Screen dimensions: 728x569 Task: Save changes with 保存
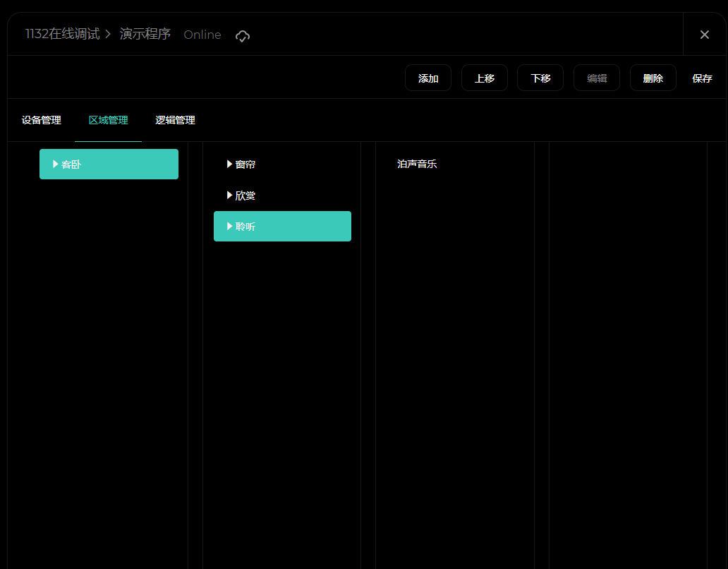click(702, 78)
